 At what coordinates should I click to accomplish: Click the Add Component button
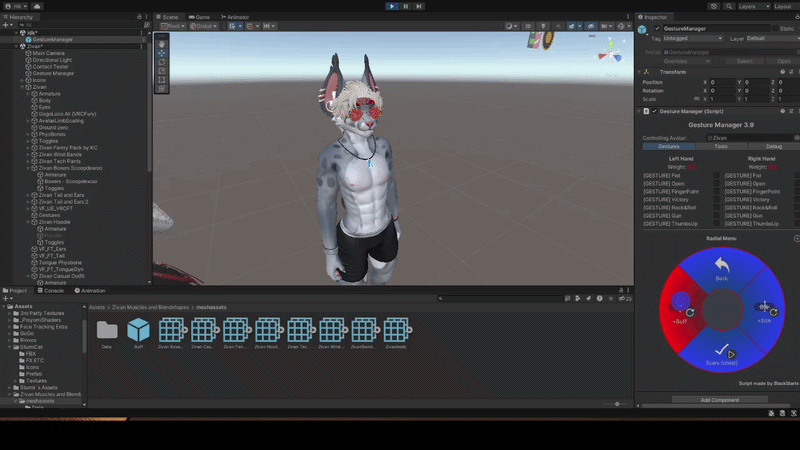click(x=719, y=400)
